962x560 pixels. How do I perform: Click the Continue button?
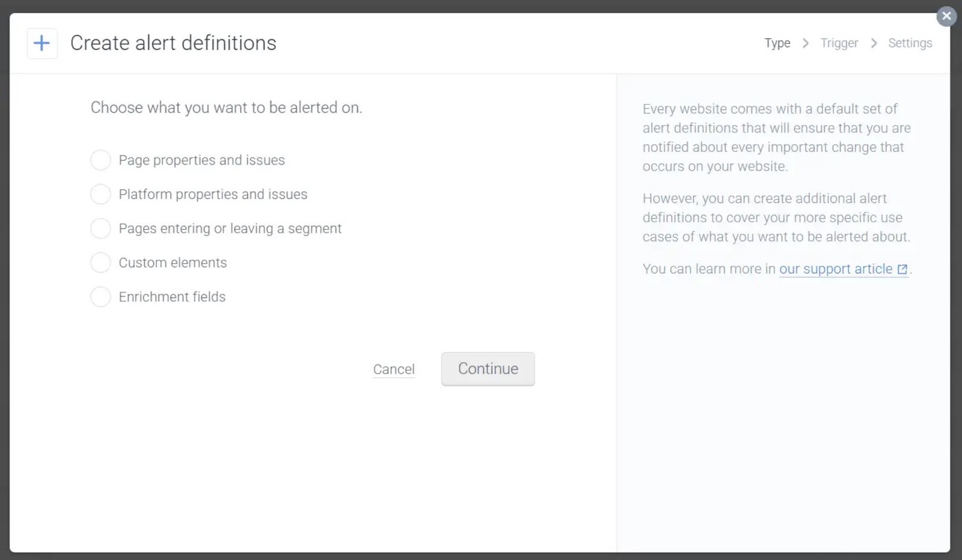488,368
